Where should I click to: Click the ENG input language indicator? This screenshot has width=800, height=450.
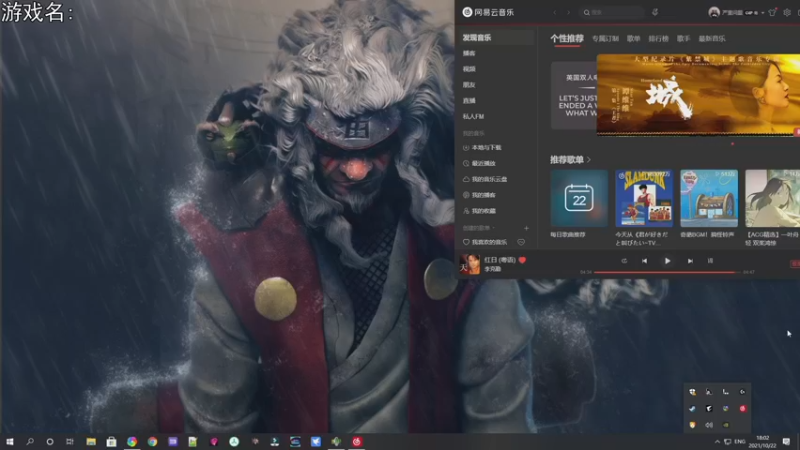[740, 441]
